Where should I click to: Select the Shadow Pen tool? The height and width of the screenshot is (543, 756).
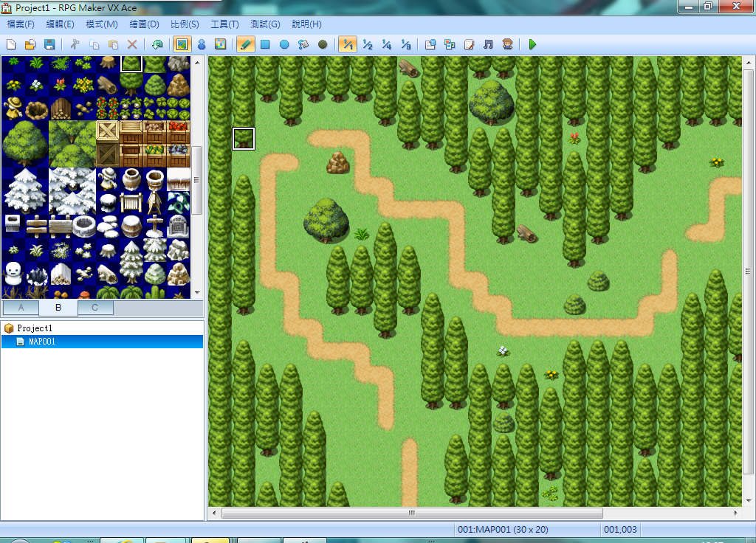pos(323,45)
